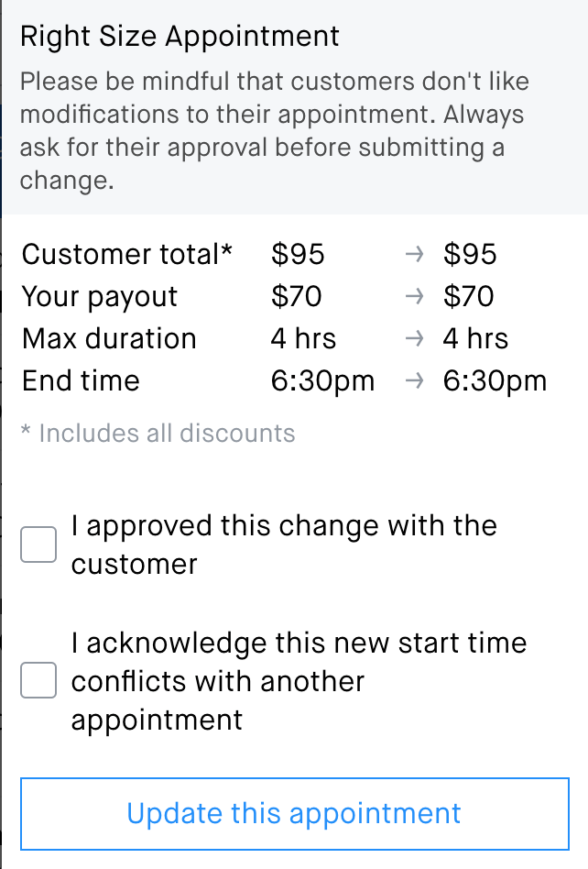Click the original $70 payout before the arrow
Screen dimensions: 588x869
pyautogui.click(x=297, y=297)
